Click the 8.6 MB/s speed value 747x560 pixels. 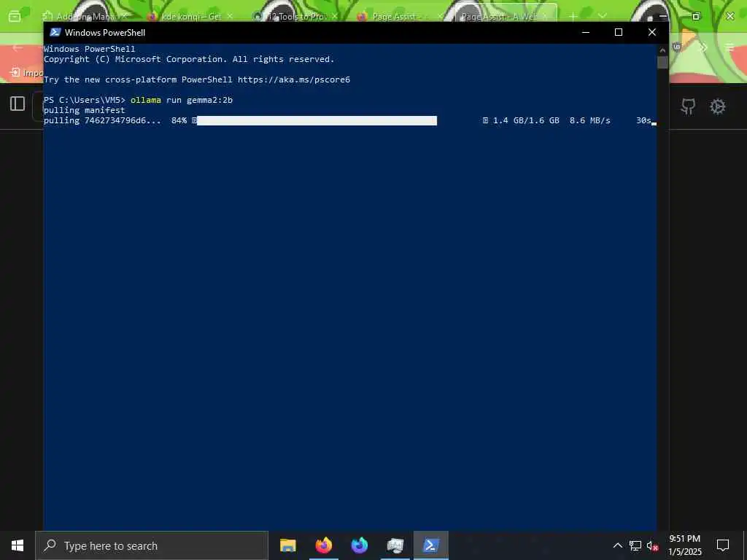(x=589, y=120)
